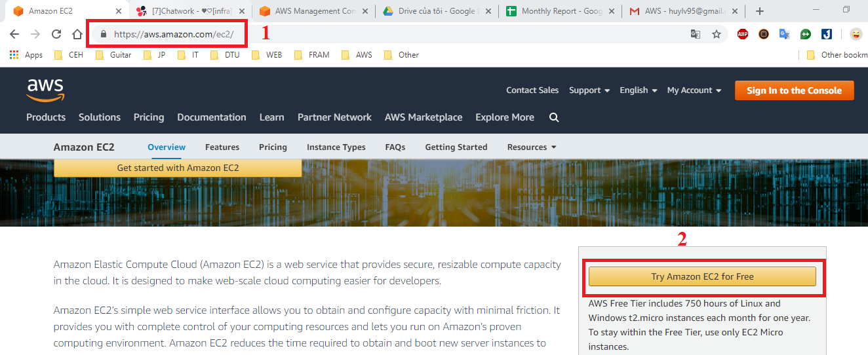Open the Apps shortcut in bookmarks bar
This screenshot has width=868, height=355.
[26, 55]
